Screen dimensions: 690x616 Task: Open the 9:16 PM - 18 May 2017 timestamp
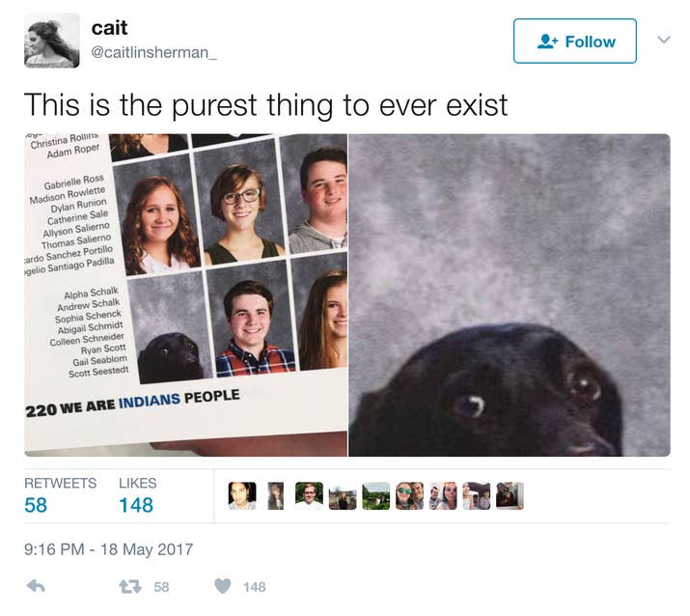(108, 549)
